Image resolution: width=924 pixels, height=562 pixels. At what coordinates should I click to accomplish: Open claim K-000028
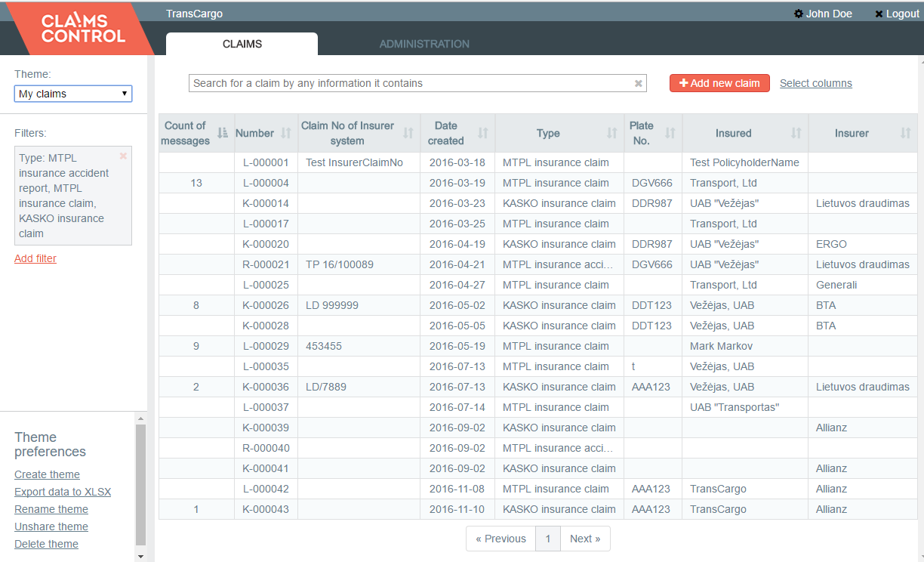click(x=266, y=326)
